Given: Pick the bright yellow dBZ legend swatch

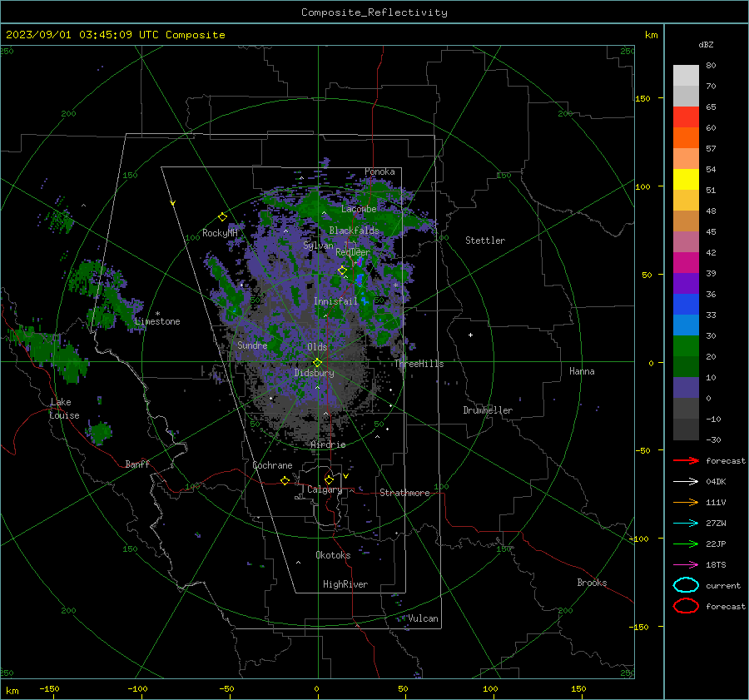Looking at the screenshot, I should (686, 180).
